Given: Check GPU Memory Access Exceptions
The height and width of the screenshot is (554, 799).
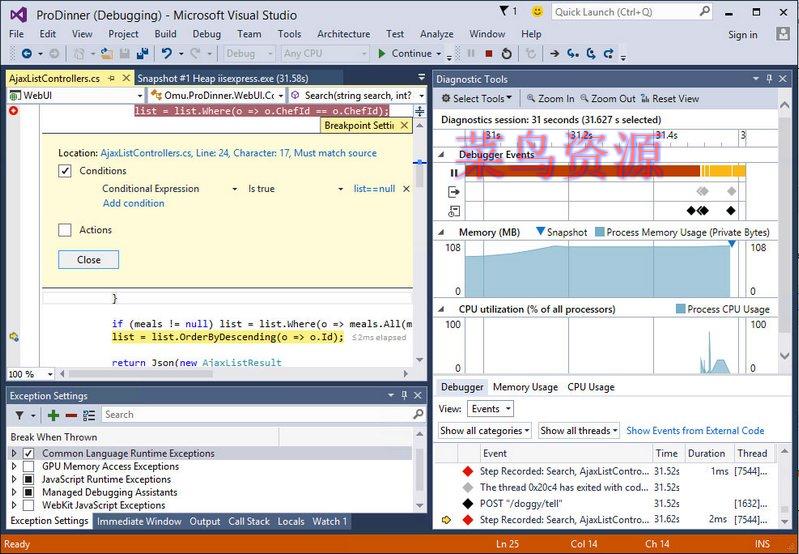Looking at the screenshot, I should [x=29, y=466].
